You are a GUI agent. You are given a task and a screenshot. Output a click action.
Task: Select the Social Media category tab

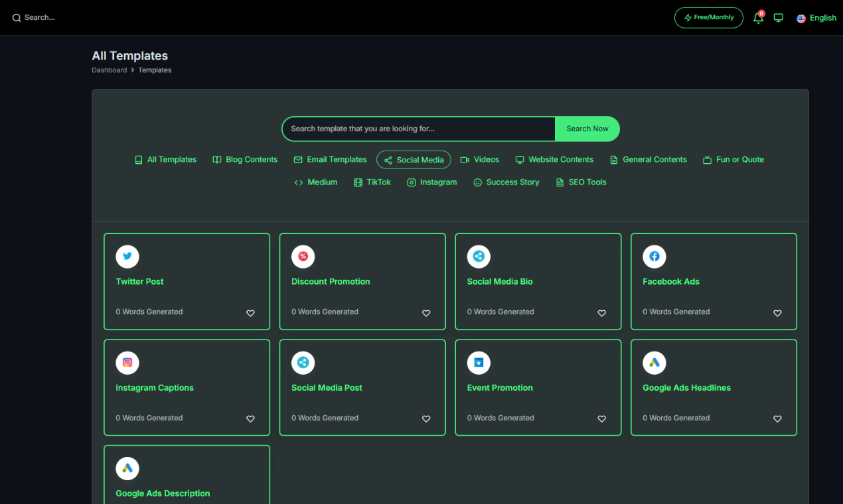[414, 160]
